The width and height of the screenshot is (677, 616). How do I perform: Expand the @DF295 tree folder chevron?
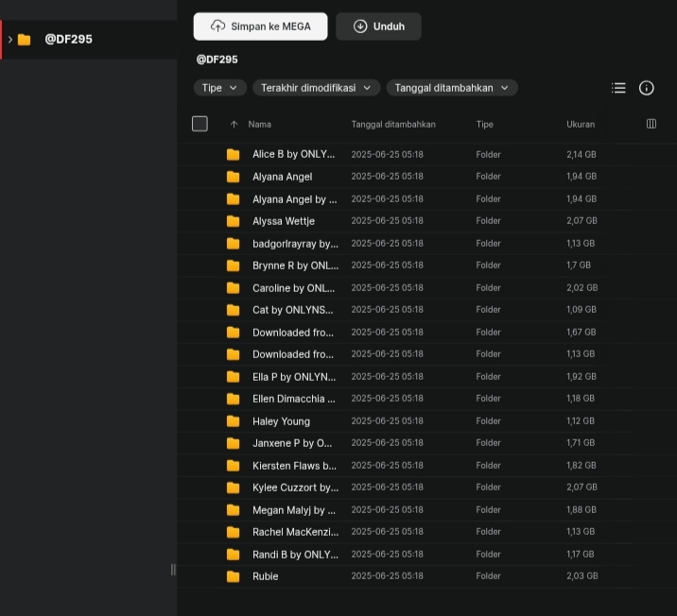[10, 40]
